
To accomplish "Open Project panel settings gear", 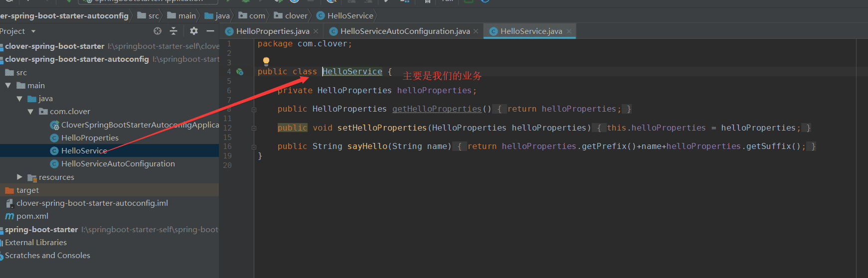I will click(x=194, y=31).
